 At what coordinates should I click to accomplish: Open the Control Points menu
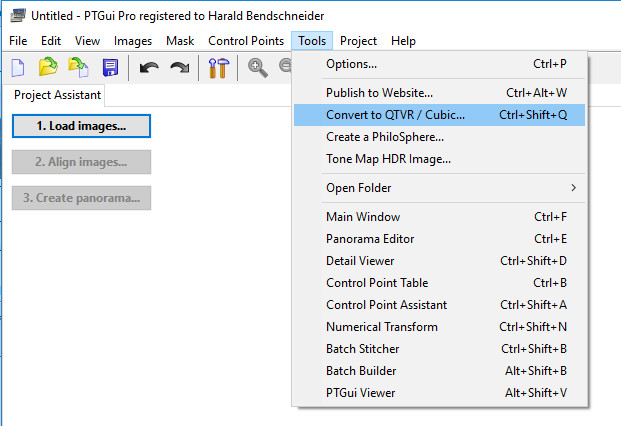tap(246, 41)
